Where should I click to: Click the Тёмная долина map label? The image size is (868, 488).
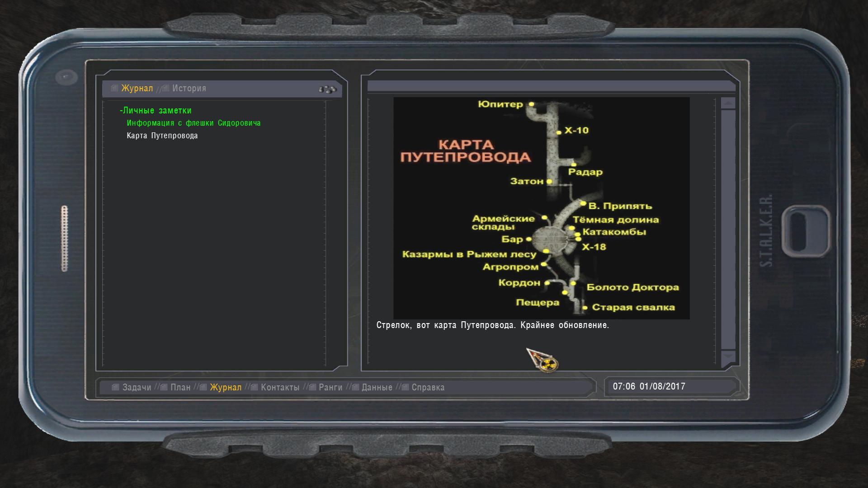click(x=616, y=220)
